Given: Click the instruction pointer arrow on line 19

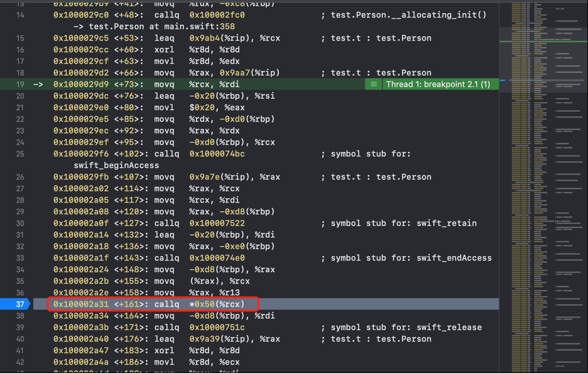Looking at the screenshot, I should coord(38,84).
